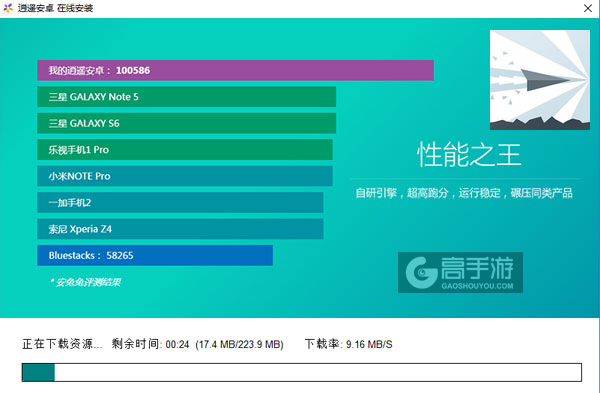
Task: Select the Bluestacks: 58265 bar
Action: (155, 255)
